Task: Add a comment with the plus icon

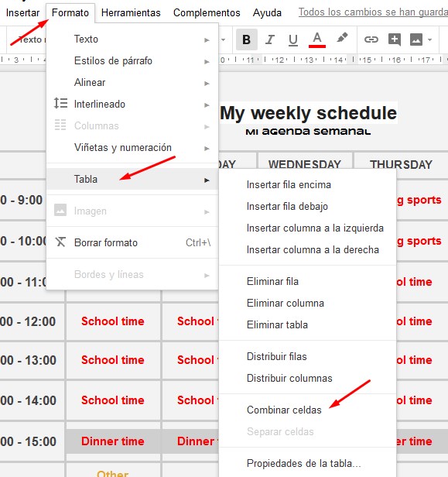Action: point(395,39)
